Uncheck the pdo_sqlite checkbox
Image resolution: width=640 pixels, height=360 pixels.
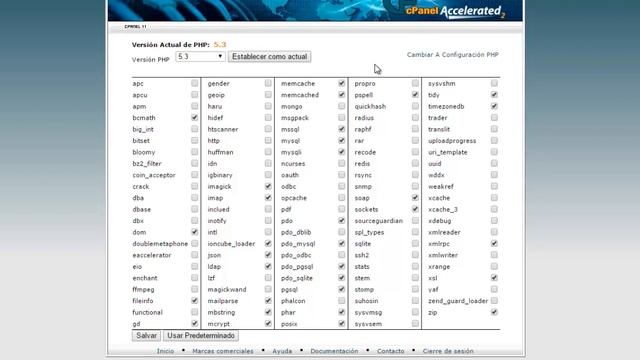(x=342, y=278)
